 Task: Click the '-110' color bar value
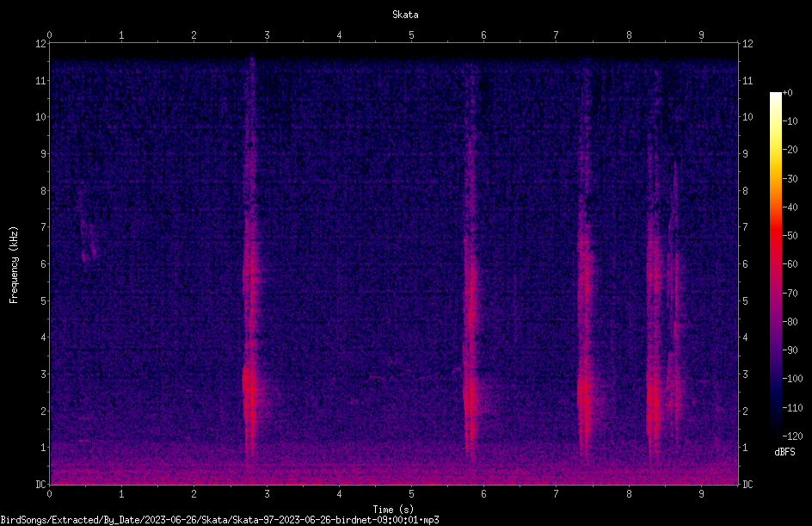click(792, 408)
